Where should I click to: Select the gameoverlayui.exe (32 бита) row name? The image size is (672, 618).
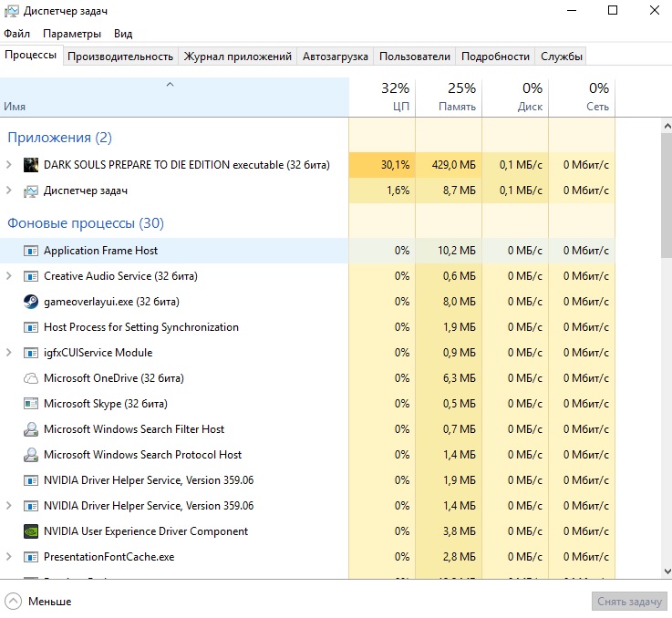pos(111,302)
